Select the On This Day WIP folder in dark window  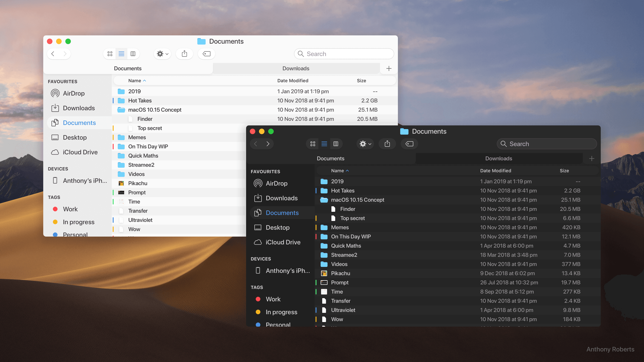tap(457, 237)
